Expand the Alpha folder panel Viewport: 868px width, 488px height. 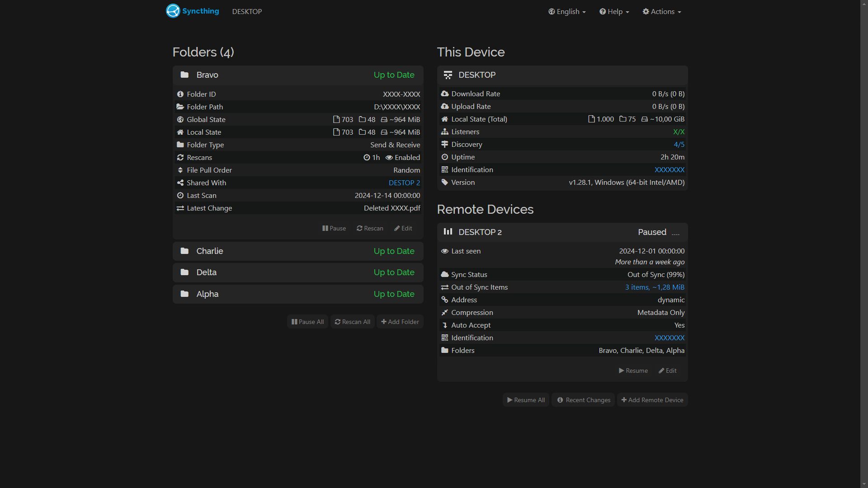(298, 294)
